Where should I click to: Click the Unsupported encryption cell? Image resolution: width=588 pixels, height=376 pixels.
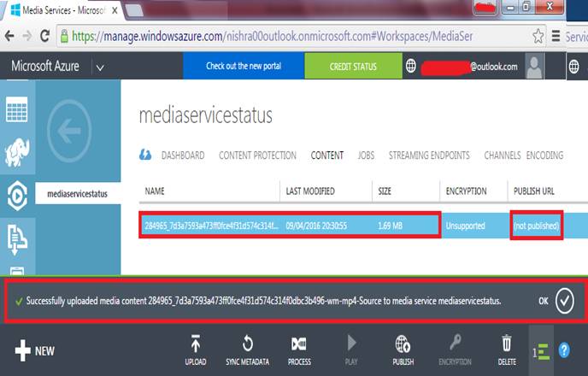466,226
